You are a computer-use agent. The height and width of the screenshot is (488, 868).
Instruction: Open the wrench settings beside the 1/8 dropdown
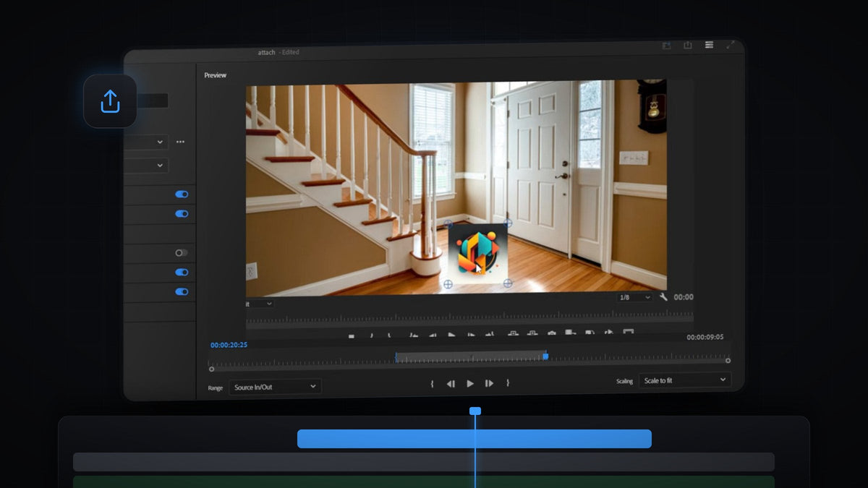[x=664, y=297]
